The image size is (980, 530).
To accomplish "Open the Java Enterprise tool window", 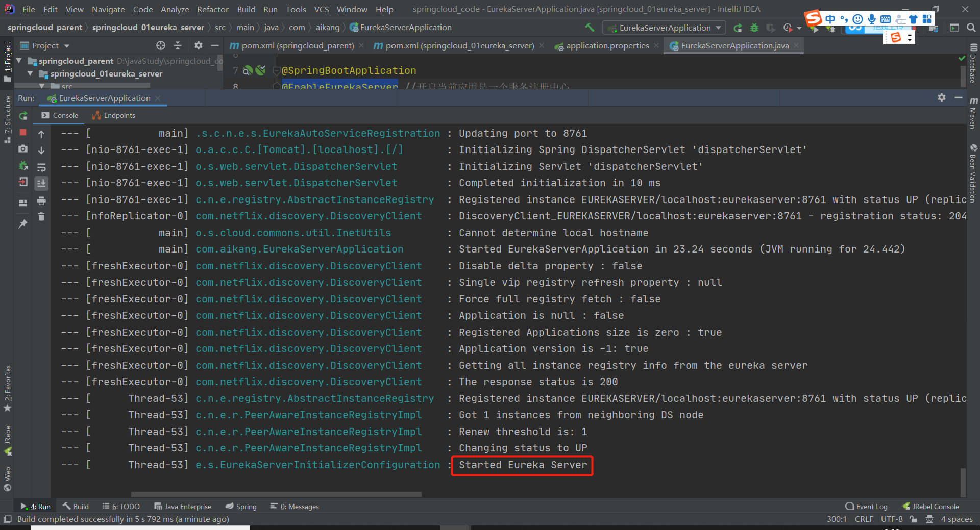I will click(183, 507).
